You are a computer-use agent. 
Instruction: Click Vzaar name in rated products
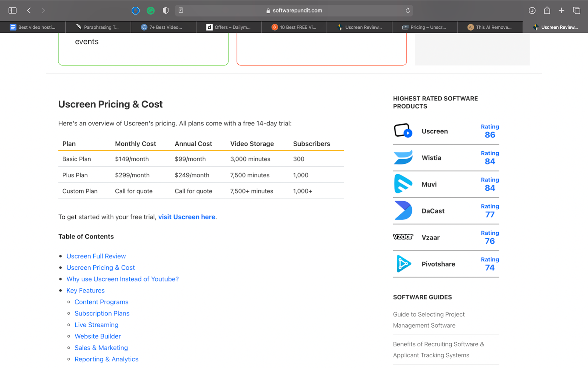click(x=430, y=237)
